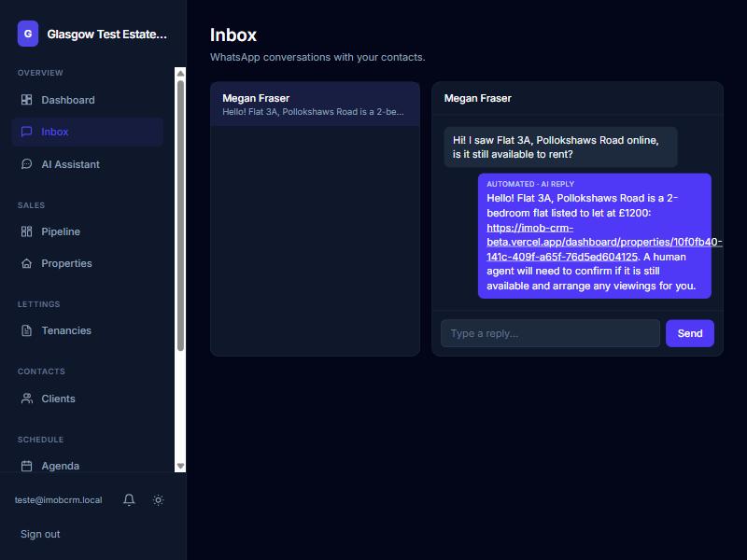Screen dimensions: 747x560
Task: Navigate to Tenancies
Action: pos(87,330)
